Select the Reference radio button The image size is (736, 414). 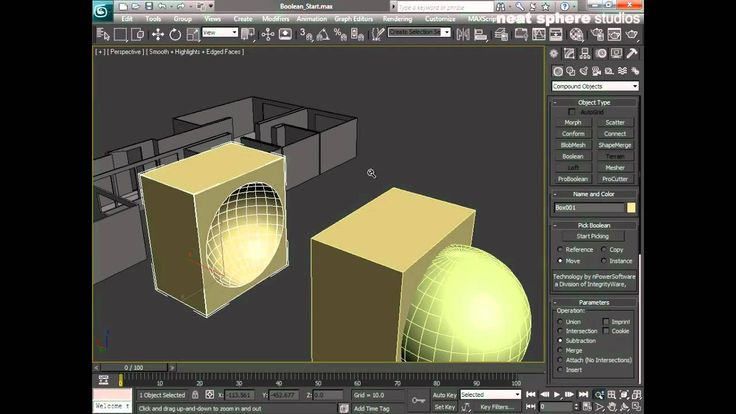pos(560,249)
